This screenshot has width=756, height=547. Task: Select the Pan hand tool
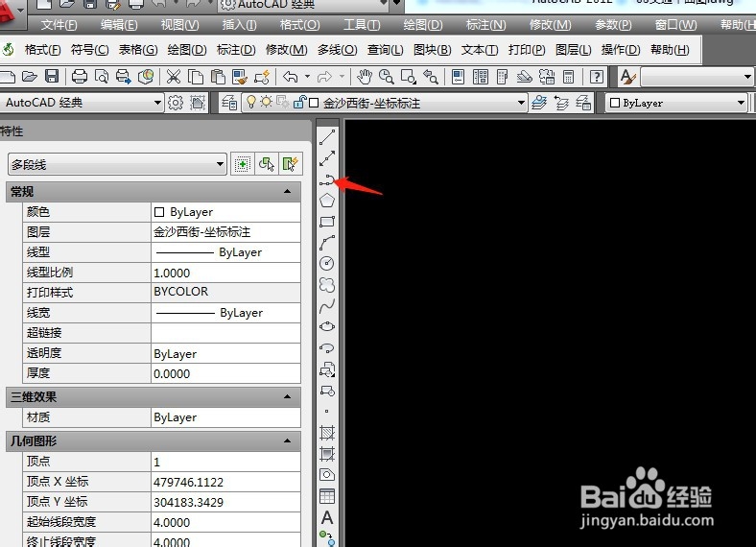(365, 77)
